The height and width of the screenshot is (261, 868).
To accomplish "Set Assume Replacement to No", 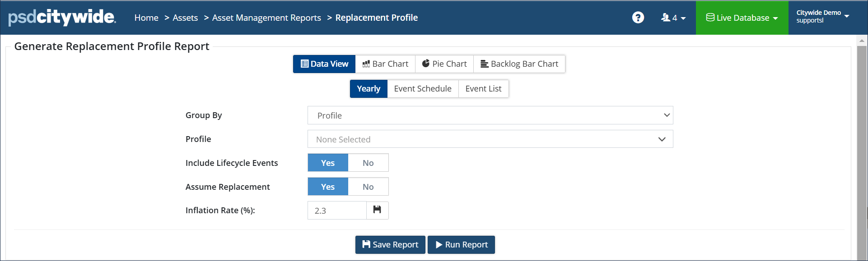I will point(368,187).
